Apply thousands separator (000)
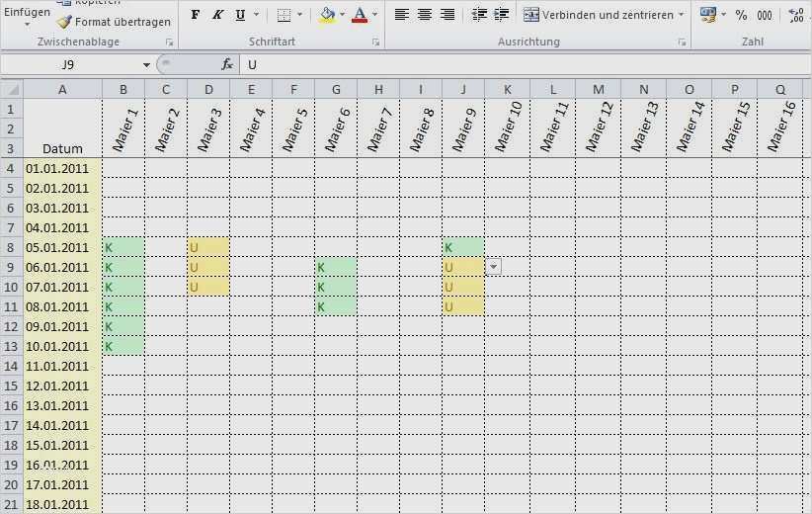Screen dimensions: 812x514 (x=765, y=15)
